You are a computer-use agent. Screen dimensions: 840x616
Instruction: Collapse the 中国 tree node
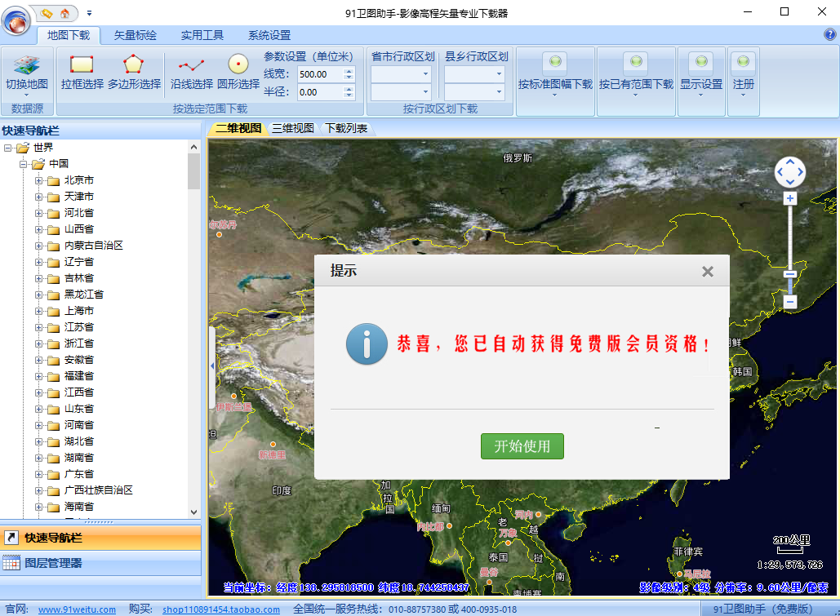24,164
